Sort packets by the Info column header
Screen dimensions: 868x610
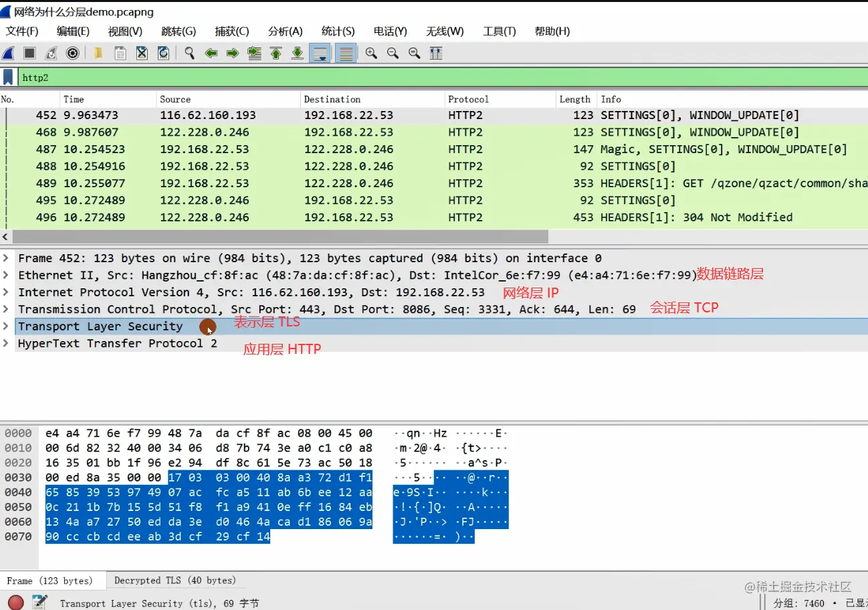tap(732, 99)
